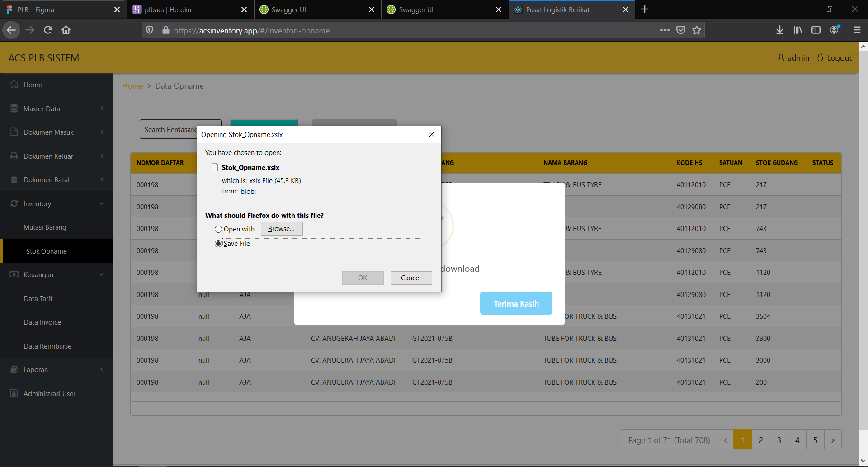Select the Open with radio button

click(x=218, y=229)
